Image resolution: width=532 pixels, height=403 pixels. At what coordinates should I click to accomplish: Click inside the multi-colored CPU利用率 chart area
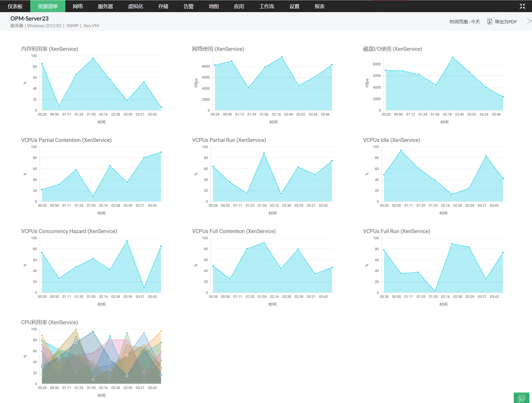[x=101, y=356]
